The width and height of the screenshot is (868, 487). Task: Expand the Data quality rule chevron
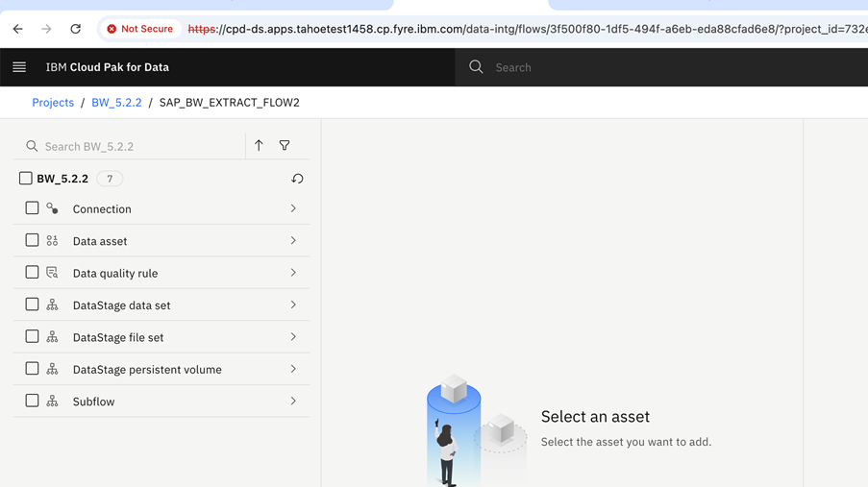point(293,272)
